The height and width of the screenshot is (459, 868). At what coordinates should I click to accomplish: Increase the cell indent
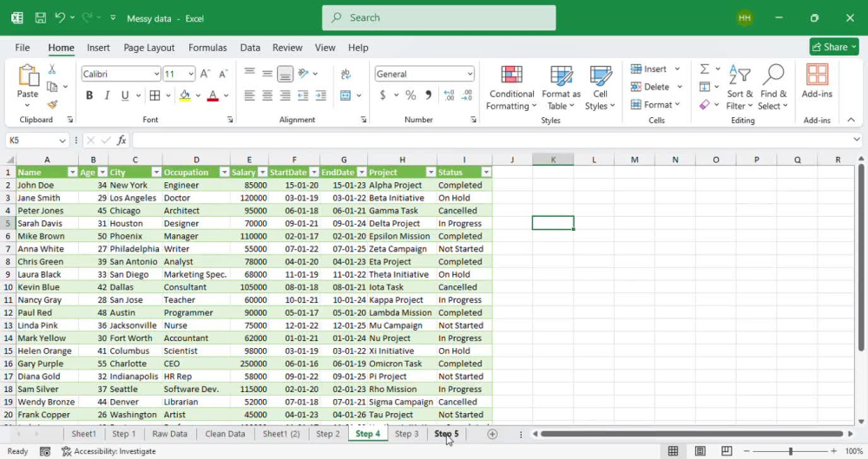pos(320,95)
